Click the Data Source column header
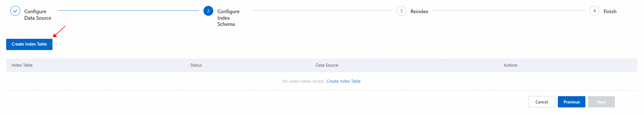Viewport: 644px width, 115px height. pos(327,65)
